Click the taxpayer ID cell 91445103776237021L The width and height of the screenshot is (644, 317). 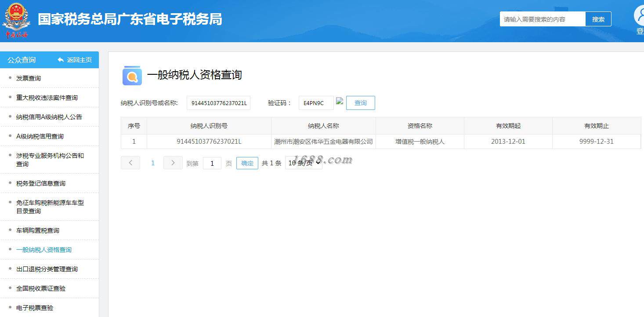click(209, 142)
